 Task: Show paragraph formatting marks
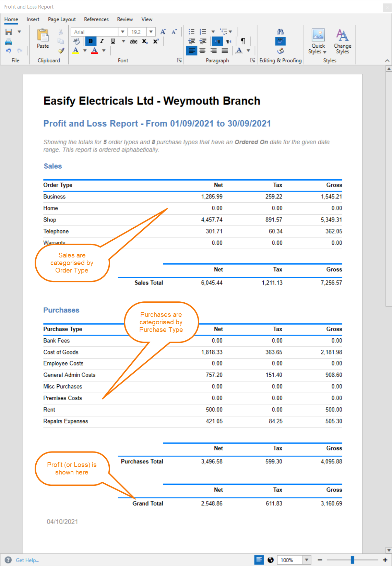click(243, 41)
